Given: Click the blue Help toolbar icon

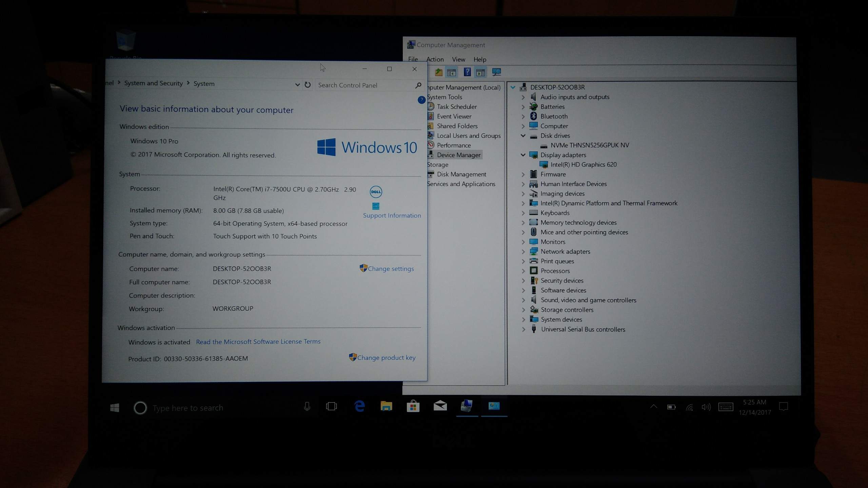Looking at the screenshot, I should (x=467, y=72).
